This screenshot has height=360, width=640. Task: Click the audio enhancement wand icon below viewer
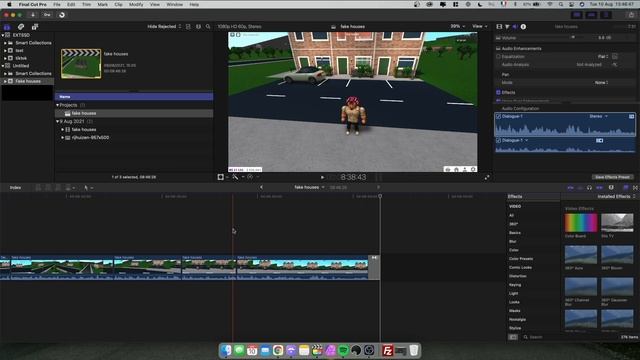click(236, 177)
